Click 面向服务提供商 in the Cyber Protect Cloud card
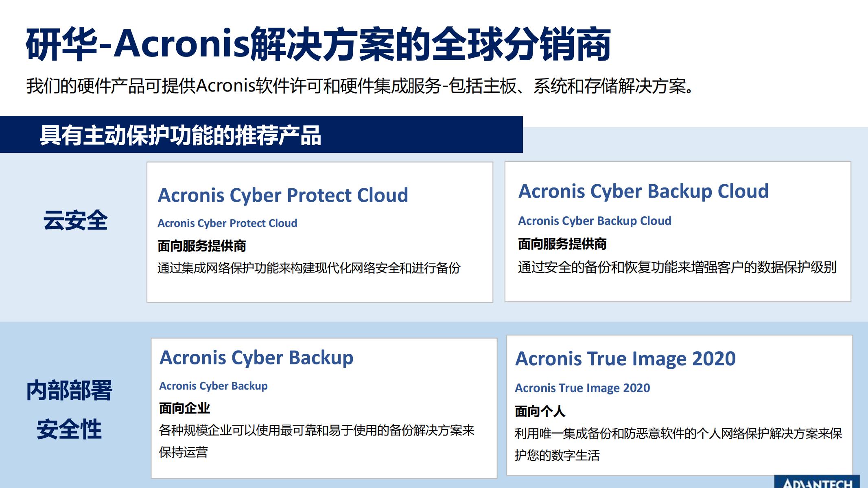 [202, 246]
